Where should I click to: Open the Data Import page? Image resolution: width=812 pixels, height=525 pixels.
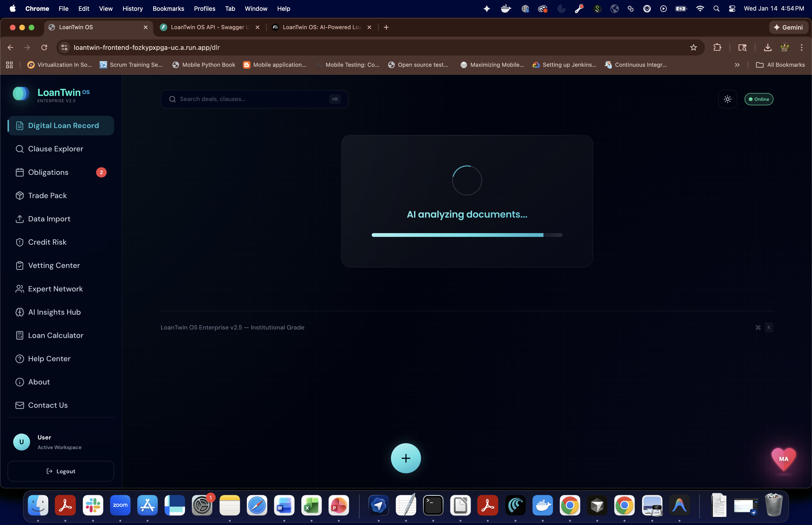pyautogui.click(x=49, y=219)
